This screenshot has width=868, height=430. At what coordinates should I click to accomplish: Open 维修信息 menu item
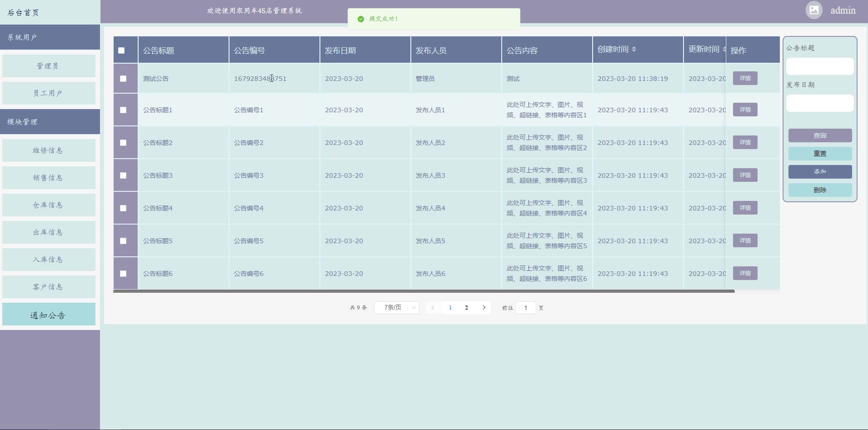[49, 150]
